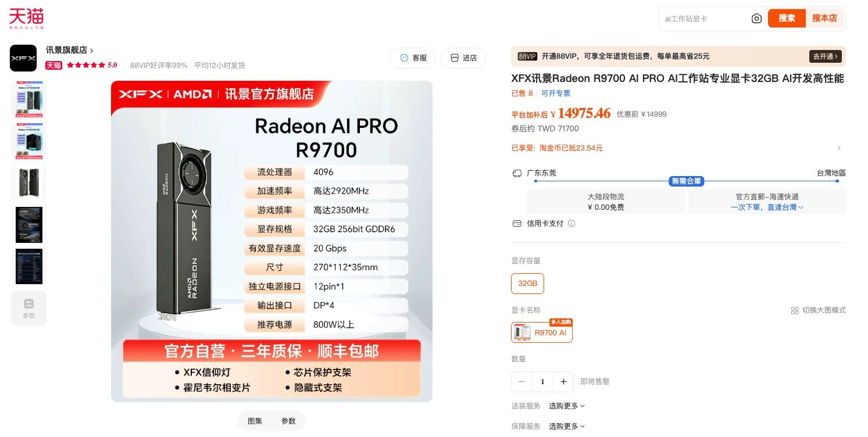Expand the 已享受 discount details chevron
This screenshot has height=437, width=868.
coord(838,148)
